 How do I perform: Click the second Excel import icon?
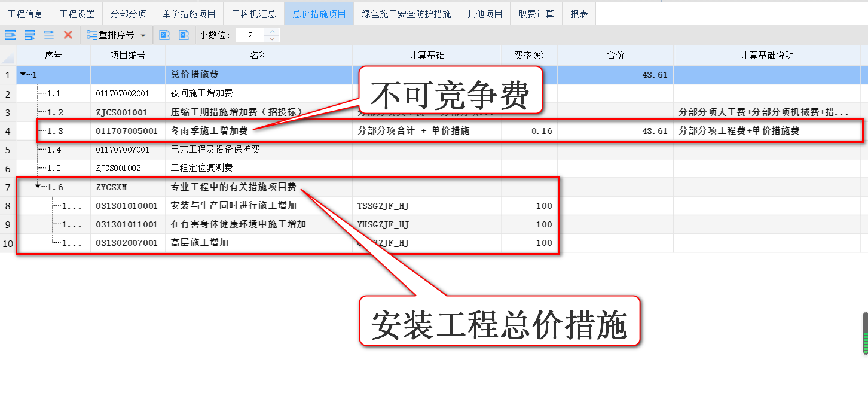(x=184, y=35)
